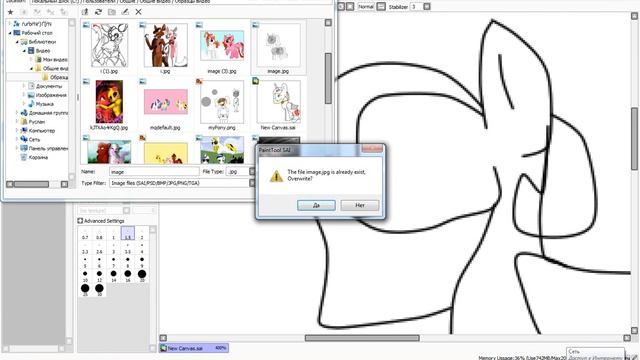
Task: Close the PaintTool SAI overwrite dialog
Action: 372,149
